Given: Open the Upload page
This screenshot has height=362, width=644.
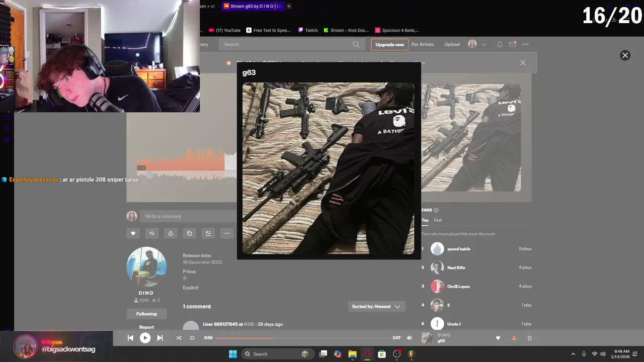Looking at the screenshot, I should 452,44.
